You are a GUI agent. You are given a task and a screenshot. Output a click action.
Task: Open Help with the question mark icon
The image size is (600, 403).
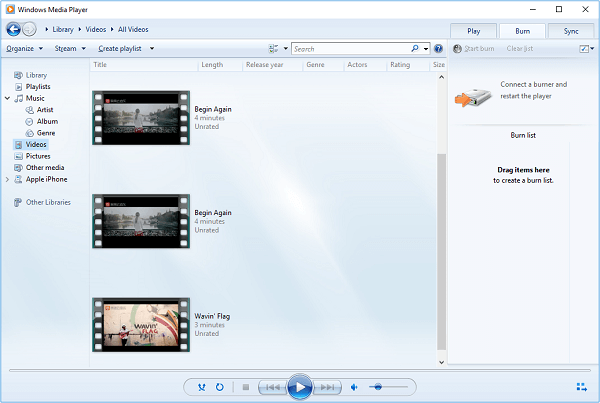[438, 49]
